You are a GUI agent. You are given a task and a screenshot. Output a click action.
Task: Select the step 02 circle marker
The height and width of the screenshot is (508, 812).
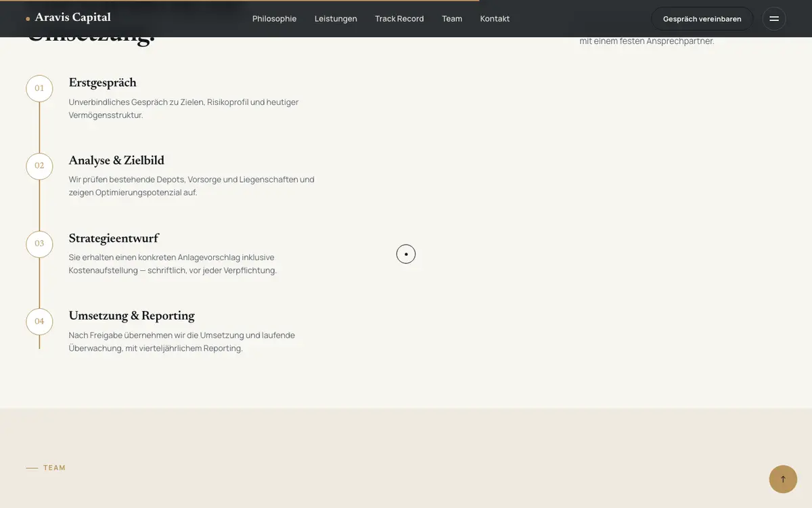click(39, 166)
